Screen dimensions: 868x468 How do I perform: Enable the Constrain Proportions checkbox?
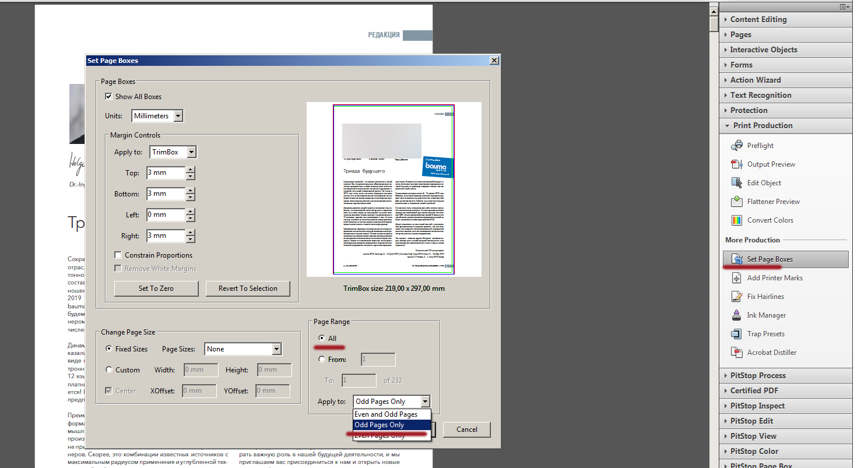coord(118,255)
